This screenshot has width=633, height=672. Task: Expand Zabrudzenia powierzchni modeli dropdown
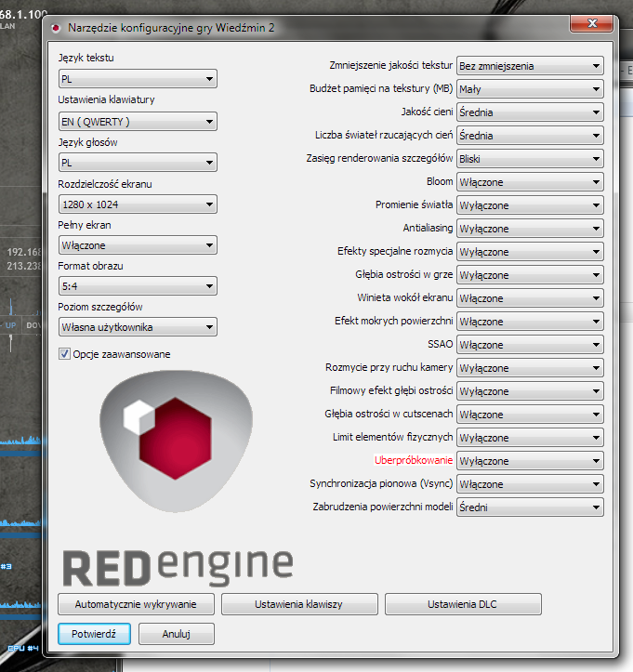[x=530, y=507]
